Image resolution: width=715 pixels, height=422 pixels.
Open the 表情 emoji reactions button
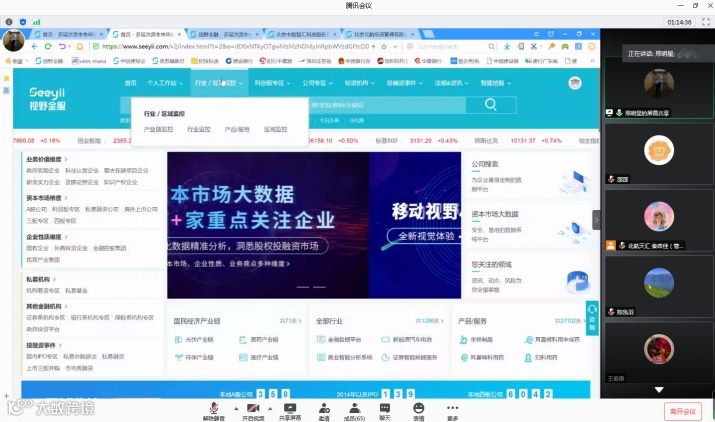[x=419, y=412]
